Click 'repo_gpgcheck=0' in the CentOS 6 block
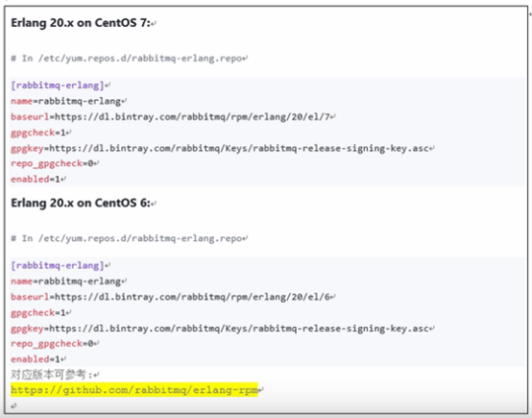532x418 pixels. 52,344
